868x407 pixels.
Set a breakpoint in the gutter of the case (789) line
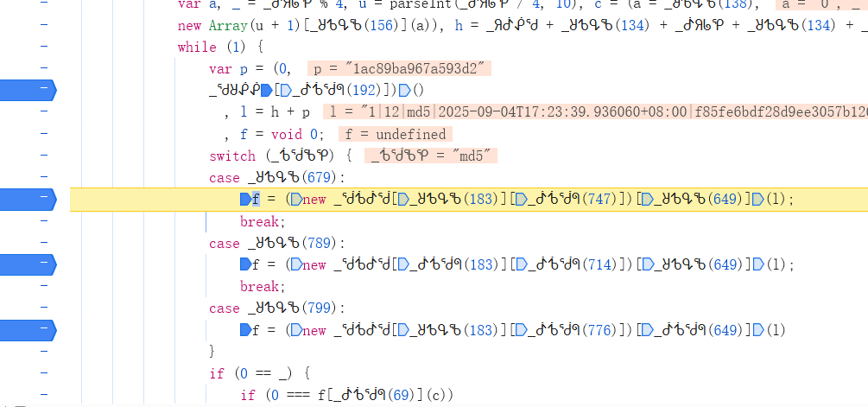tap(44, 243)
